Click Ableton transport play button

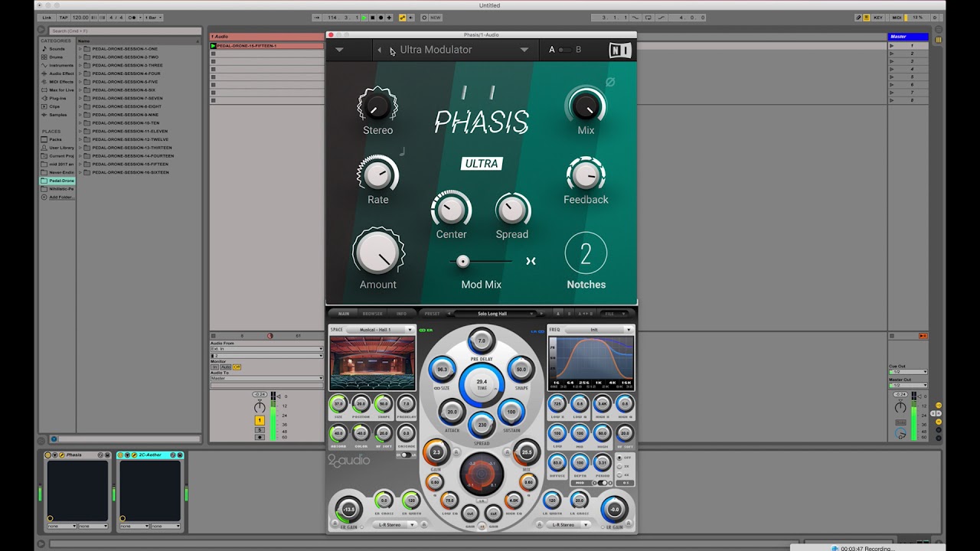point(364,17)
